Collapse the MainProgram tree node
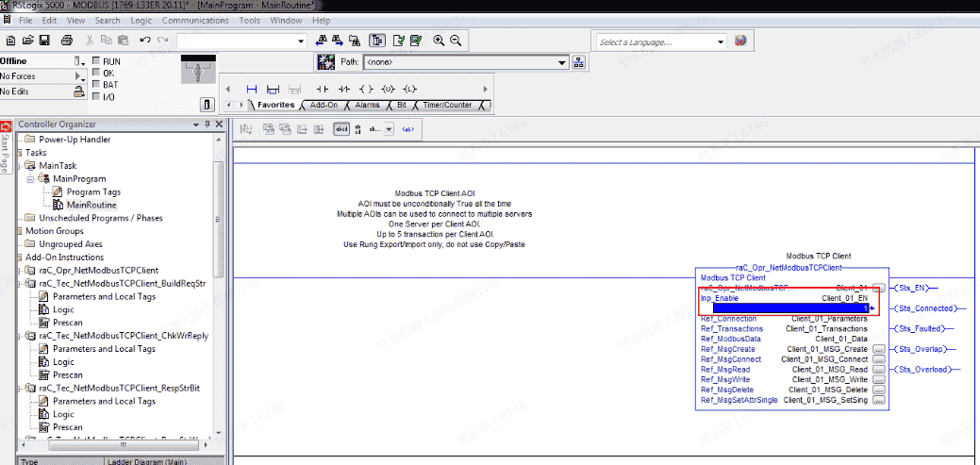The height and width of the screenshot is (465, 980). (30, 178)
